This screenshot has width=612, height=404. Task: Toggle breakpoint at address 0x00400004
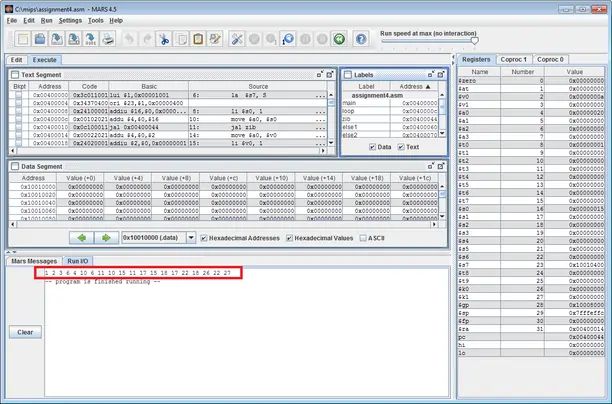click(18, 103)
